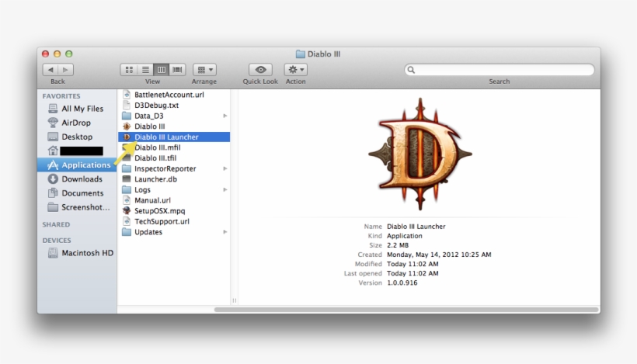
Task: Select the TechSupport.url file
Action: pyautogui.click(x=174, y=221)
